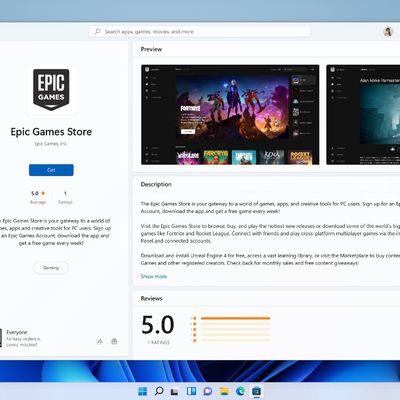This screenshot has height=400, width=400.
Task: Open taskbar Search magnifier
Action: pyautogui.click(x=159, y=391)
